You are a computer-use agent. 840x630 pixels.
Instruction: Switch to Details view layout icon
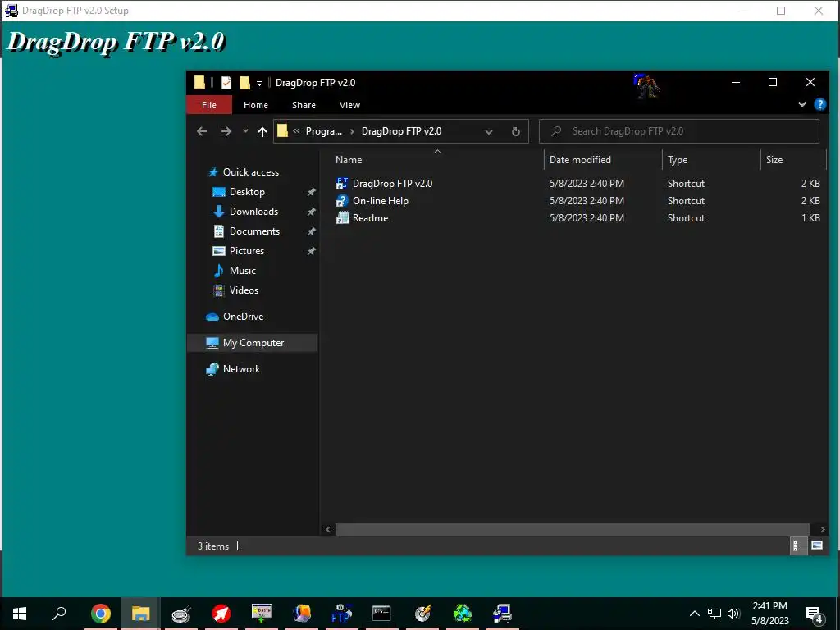(798, 546)
